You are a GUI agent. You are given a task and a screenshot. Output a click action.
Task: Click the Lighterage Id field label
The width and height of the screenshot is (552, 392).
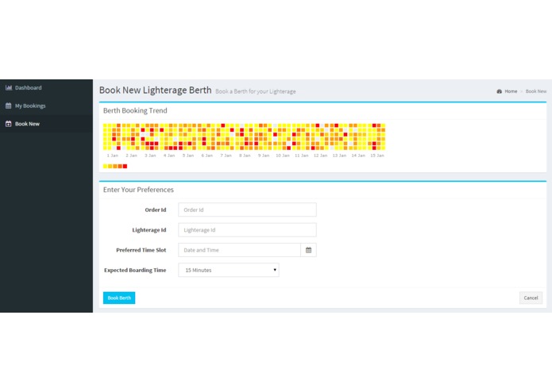[x=149, y=230]
